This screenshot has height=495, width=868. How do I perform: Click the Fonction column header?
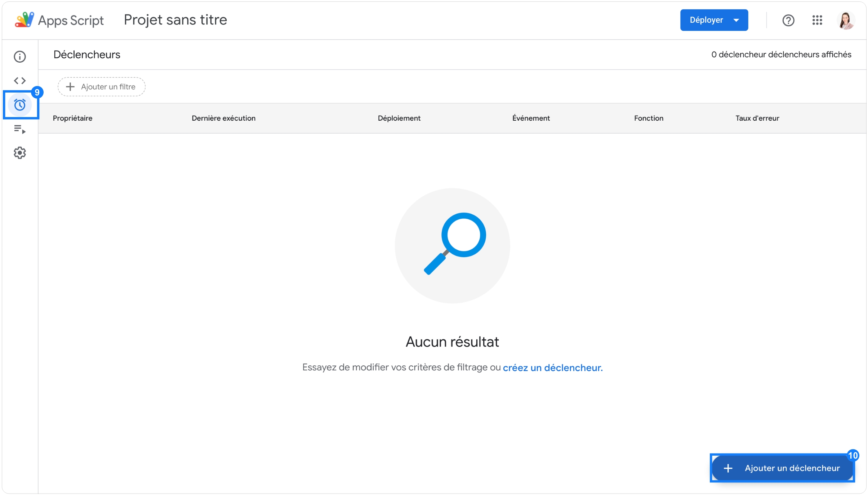coord(649,118)
